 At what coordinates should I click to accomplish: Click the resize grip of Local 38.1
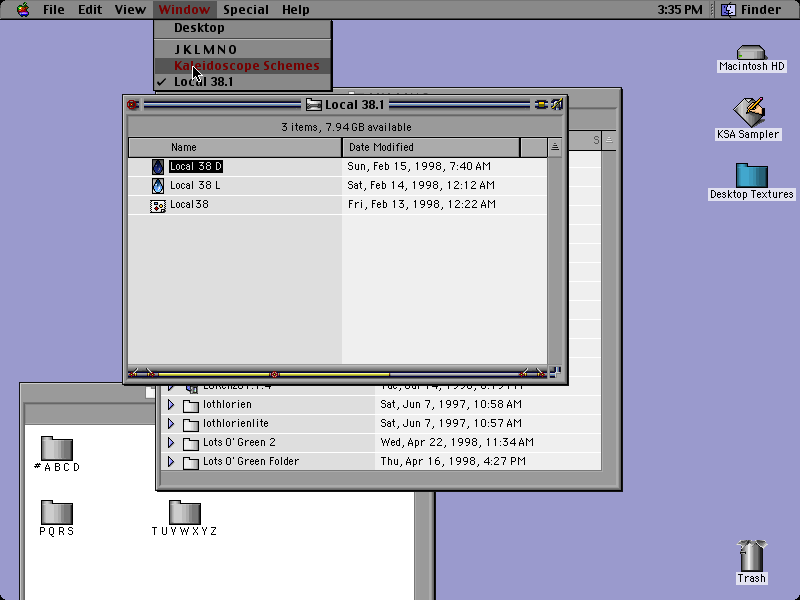pyautogui.click(x=555, y=372)
